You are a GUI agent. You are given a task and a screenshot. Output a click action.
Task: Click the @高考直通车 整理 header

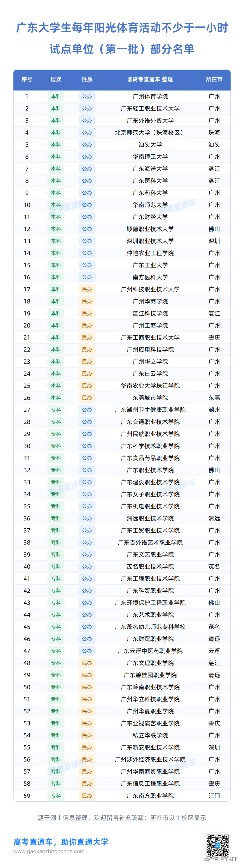click(x=150, y=79)
